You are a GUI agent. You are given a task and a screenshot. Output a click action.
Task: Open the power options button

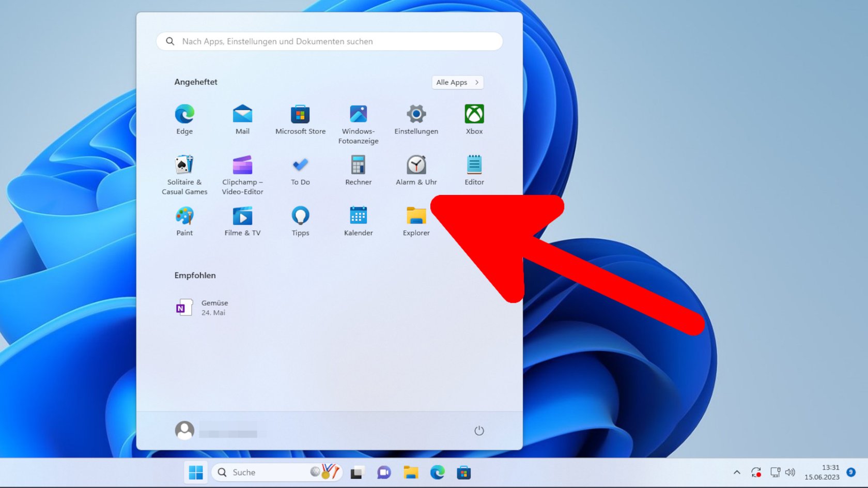pos(479,431)
